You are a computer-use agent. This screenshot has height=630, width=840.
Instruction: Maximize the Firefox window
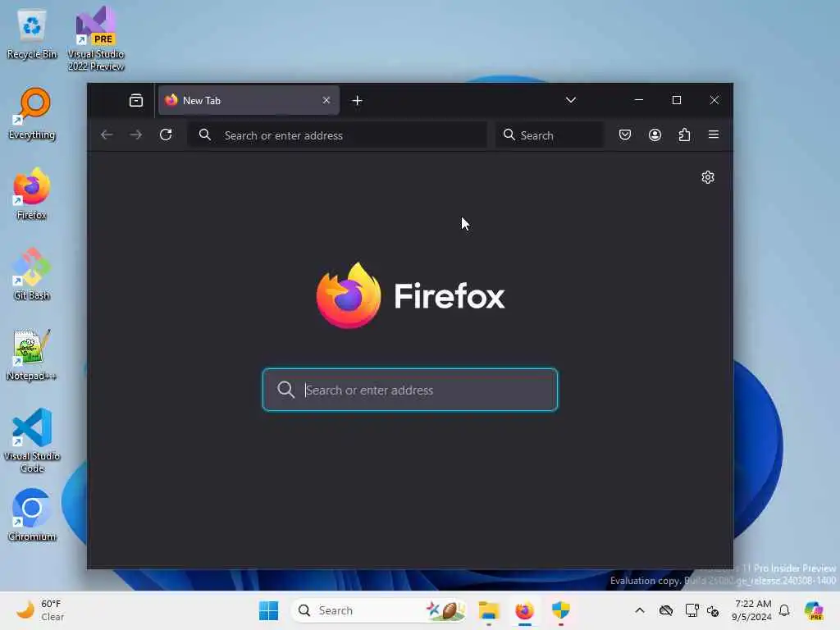click(x=677, y=100)
